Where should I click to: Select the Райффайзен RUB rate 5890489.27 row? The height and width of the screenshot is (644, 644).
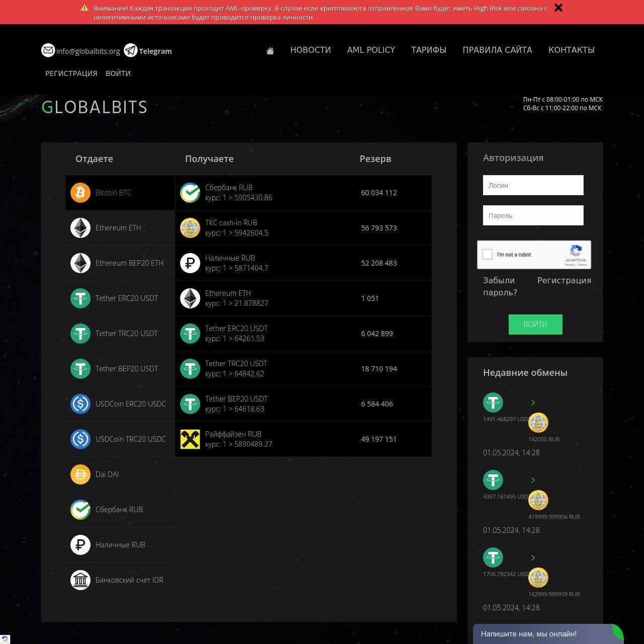pos(303,439)
